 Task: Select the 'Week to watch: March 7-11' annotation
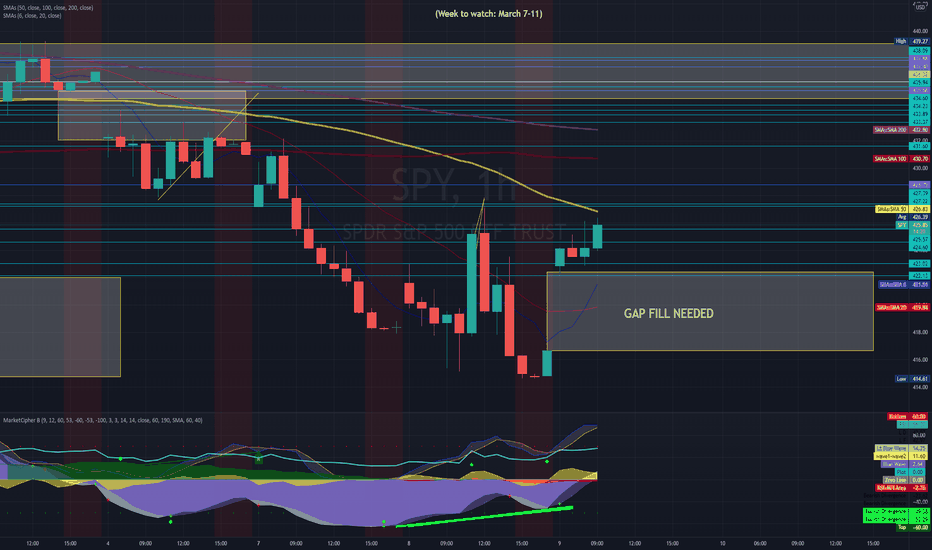coord(489,14)
